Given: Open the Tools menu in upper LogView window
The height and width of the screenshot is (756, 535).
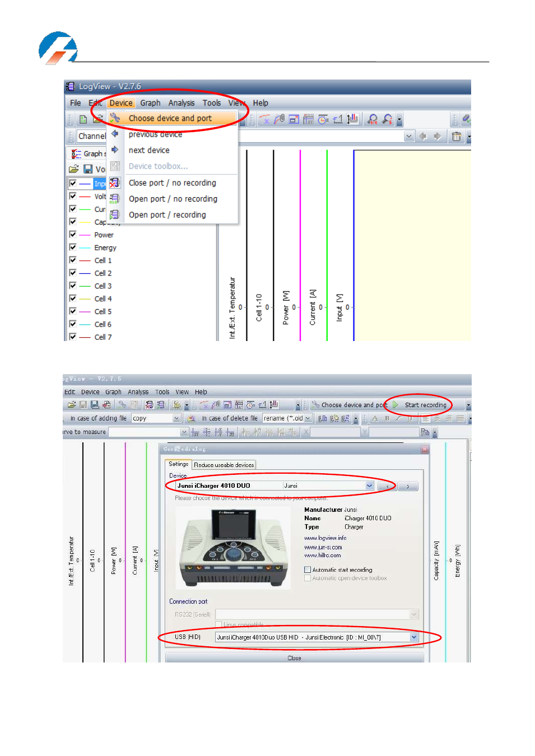Looking at the screenshot, I should click(x=211, y=103).
